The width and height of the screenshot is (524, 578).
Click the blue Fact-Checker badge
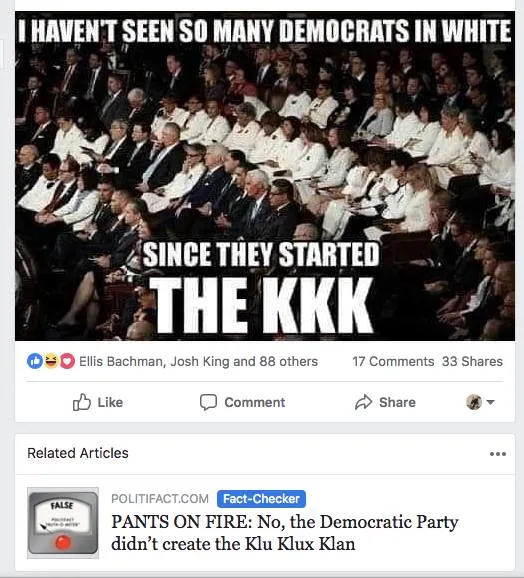[261, 499]
